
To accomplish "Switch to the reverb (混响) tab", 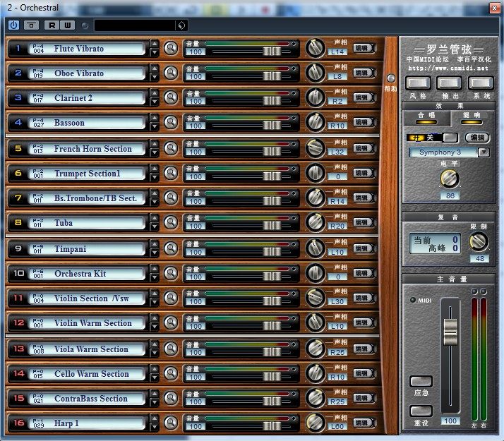I will point(471,116).
